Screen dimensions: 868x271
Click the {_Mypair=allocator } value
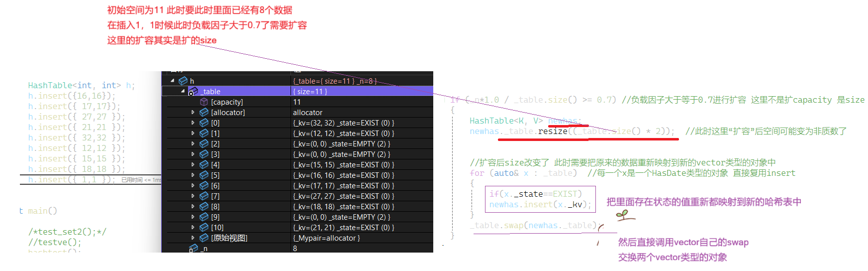click(326, 238)
